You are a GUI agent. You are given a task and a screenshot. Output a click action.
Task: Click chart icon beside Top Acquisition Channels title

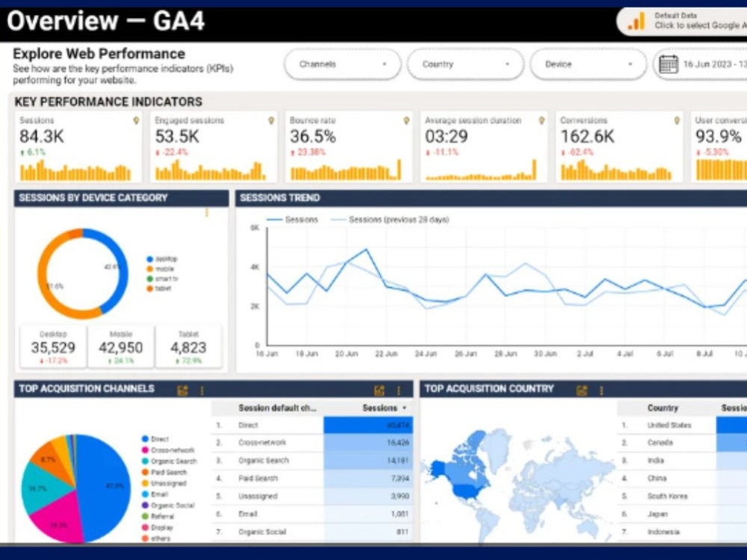coord(182,391)
